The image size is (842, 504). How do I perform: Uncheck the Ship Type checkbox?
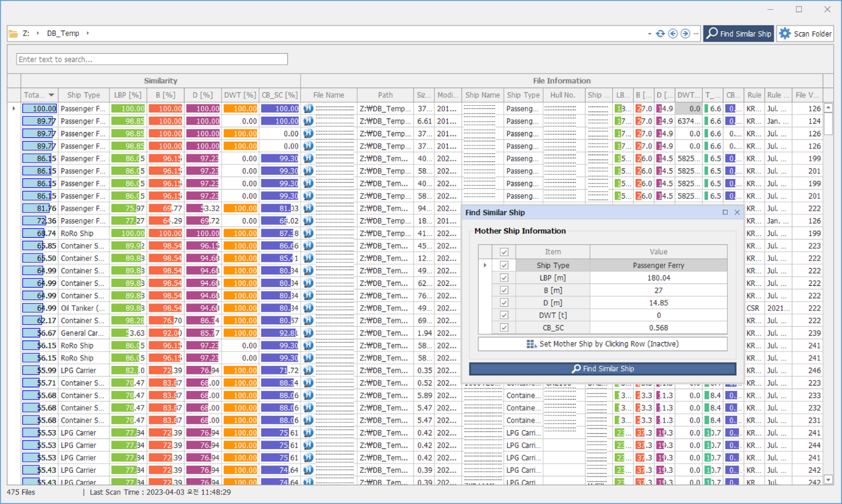pos(504,265)
